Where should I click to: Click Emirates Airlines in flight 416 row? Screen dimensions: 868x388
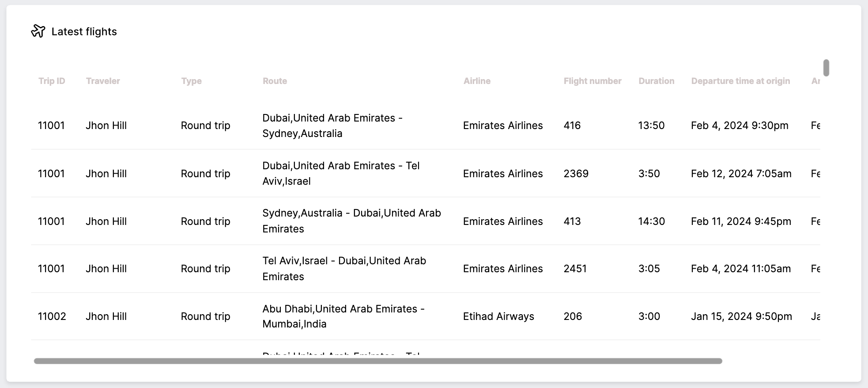[503, 126]
